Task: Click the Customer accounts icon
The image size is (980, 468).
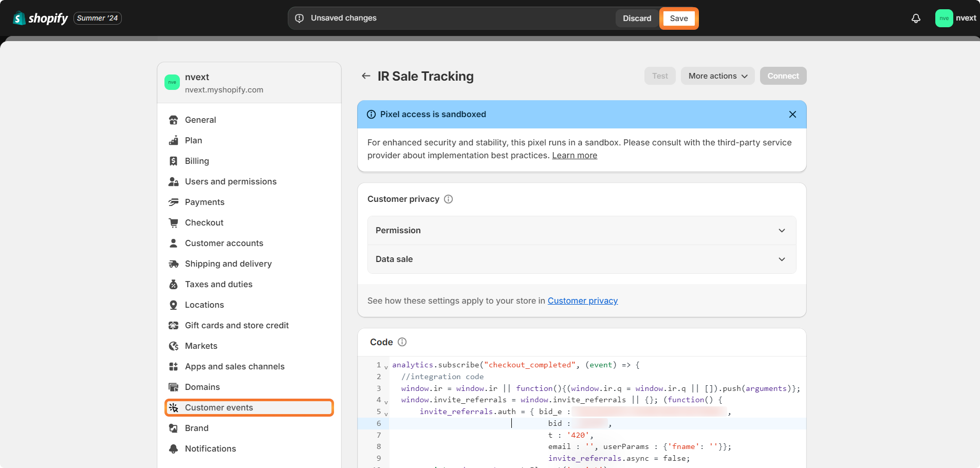Action: coord(174,243)
